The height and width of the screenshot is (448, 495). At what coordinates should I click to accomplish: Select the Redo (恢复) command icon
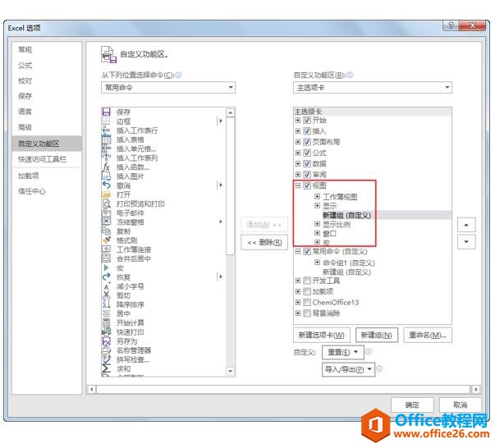click(x=106, y=277)
